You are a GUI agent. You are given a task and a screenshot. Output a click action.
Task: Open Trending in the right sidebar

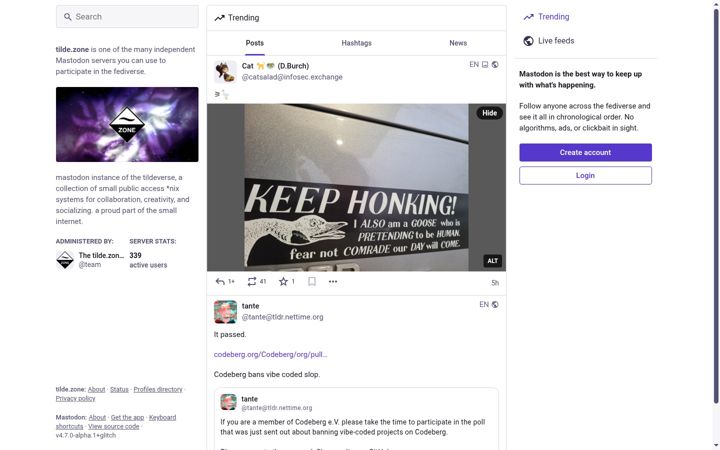click(546, 17)
